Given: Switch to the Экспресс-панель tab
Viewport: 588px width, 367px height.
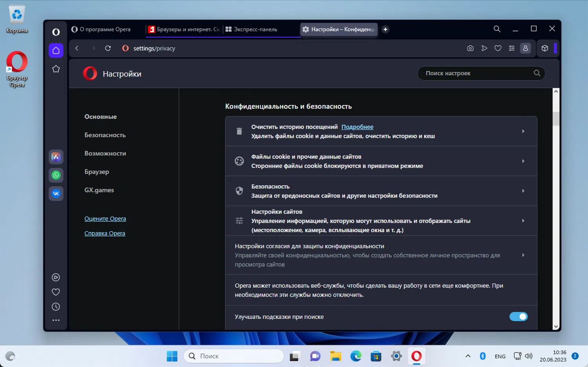Looking at the screenshot, I should point(261,29).
